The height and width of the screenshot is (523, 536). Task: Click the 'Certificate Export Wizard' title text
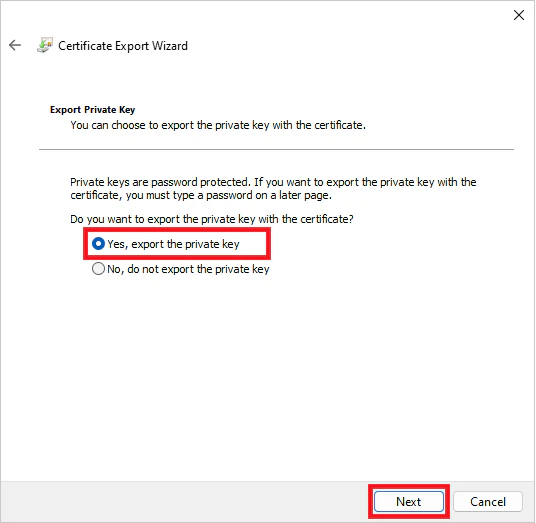(x=123, y=46)
